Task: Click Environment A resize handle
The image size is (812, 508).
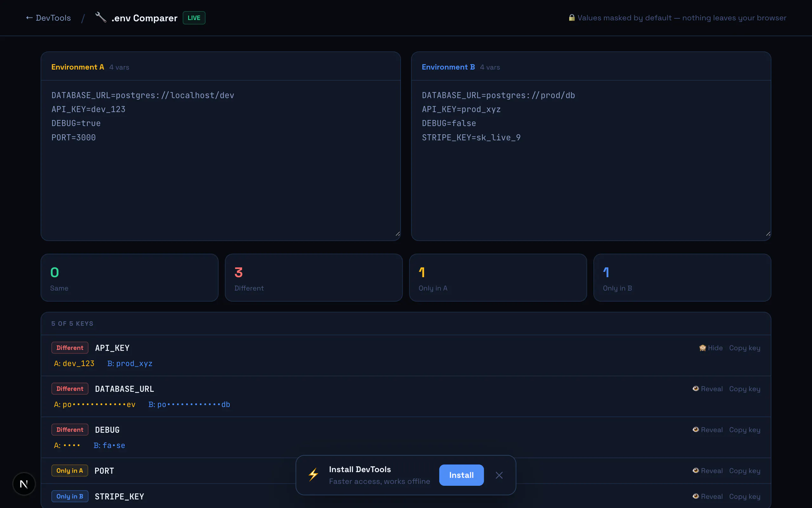Action: pos(398,234)
